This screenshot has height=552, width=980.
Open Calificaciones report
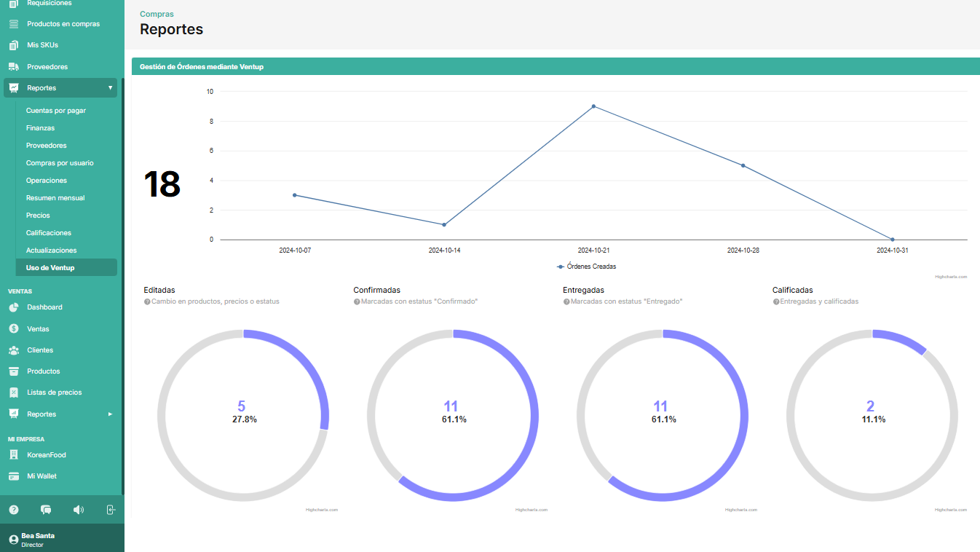(49, 233)
